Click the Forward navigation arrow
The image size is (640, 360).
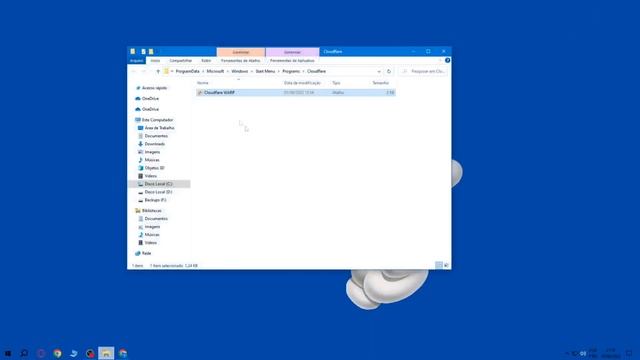click(x=144, y=71)
